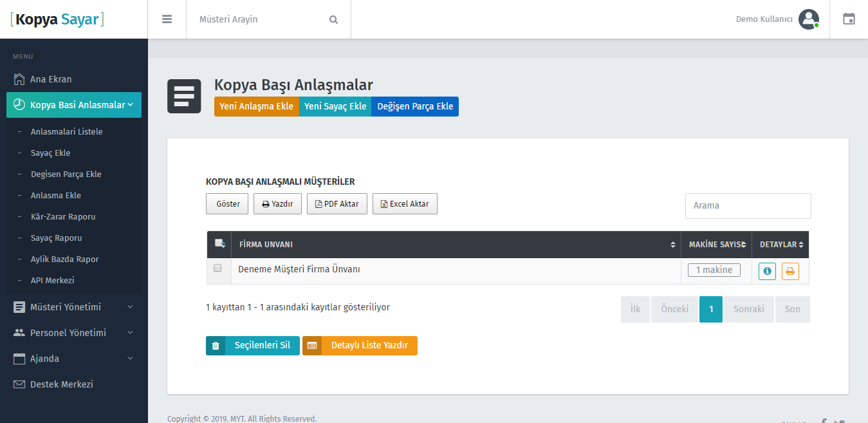Image resolution: width=868 pixels, height=423 pixels.
Task: Click the hamburger menu toggle beside the search bar
Action: click(x=167, y=19)
